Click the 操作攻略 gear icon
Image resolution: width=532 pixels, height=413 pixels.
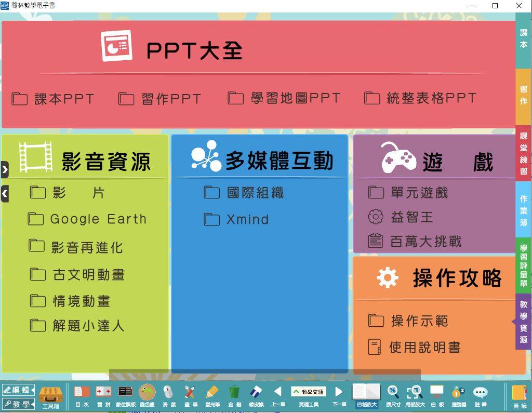click(388, 277)
